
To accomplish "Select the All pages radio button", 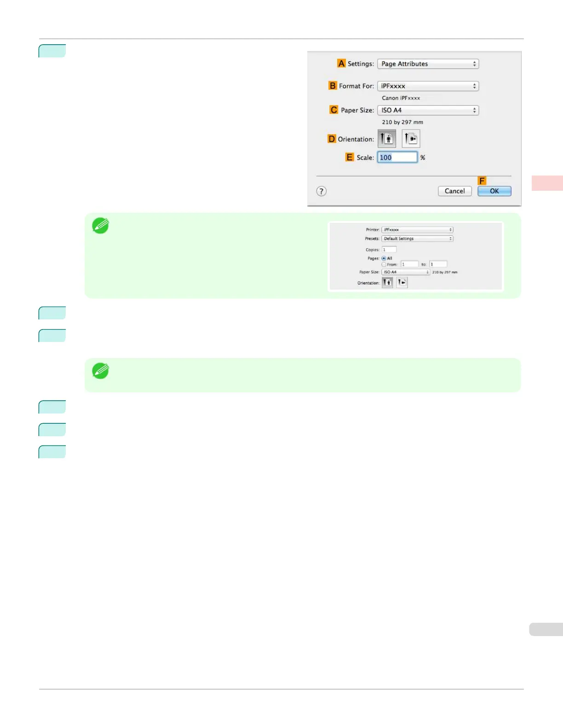I will coord(384,258).
